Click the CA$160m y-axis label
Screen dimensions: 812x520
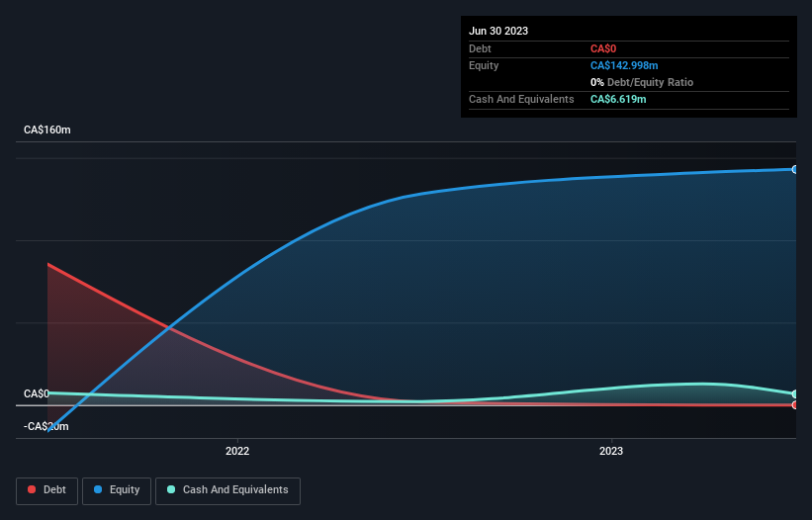point(47,130)
